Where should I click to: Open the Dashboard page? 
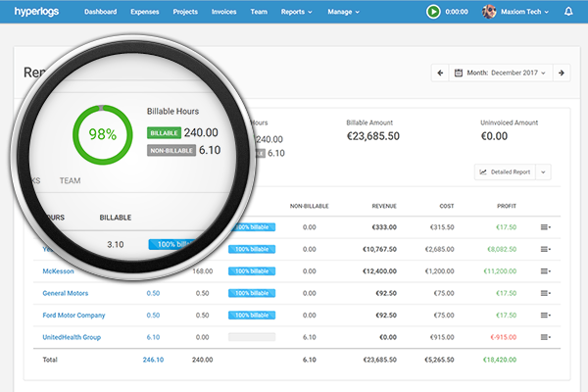click(101, 12)
